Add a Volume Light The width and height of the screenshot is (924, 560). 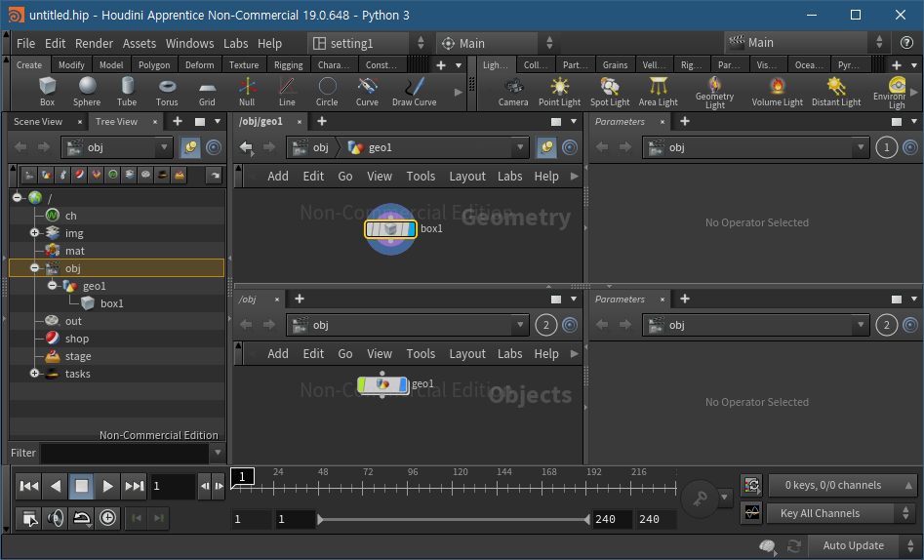(x=778, y=92)
